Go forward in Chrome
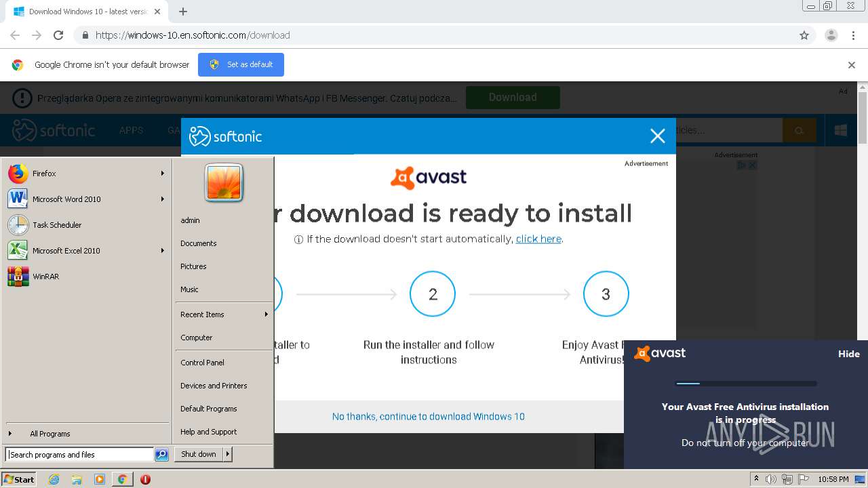The height and width of the screenshot is (488, 868). (37, 35)
